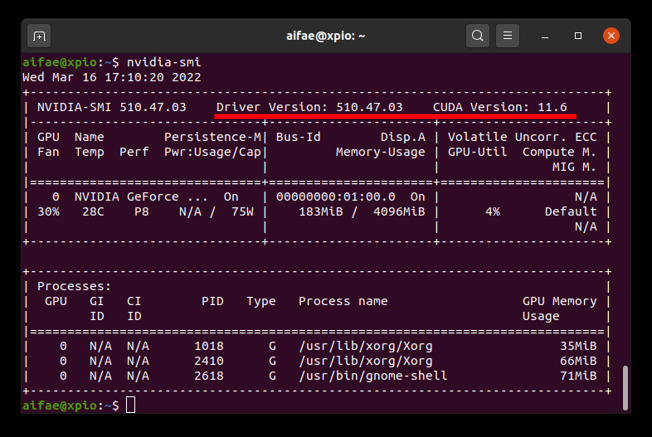652x437 pixels.
Task: Click the bottom aifae@xpio prompt text
Action: tap(60, 405)
